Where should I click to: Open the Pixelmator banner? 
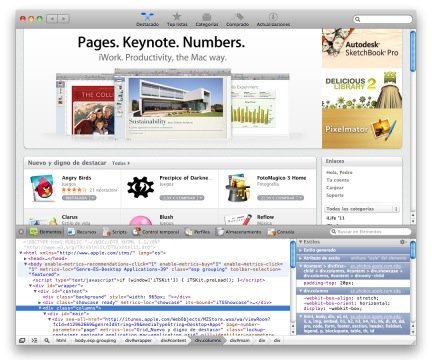(362, 128)
